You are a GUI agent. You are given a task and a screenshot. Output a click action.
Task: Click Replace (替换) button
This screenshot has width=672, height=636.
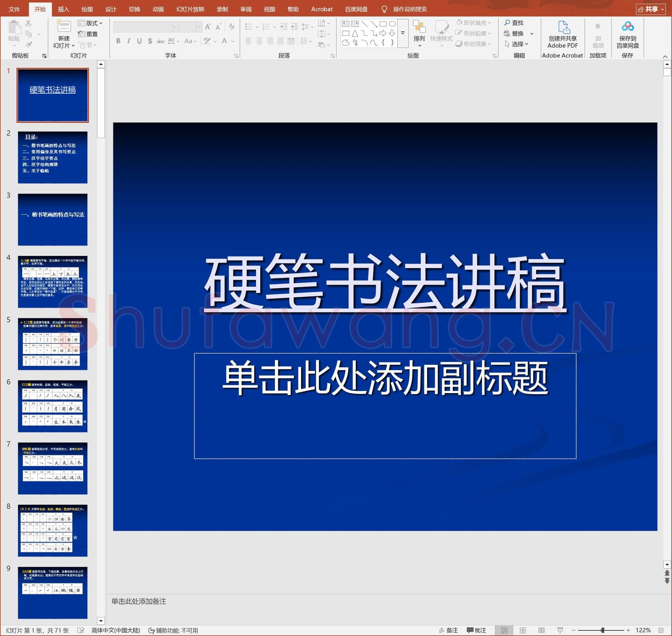click(x=514, y=34)
